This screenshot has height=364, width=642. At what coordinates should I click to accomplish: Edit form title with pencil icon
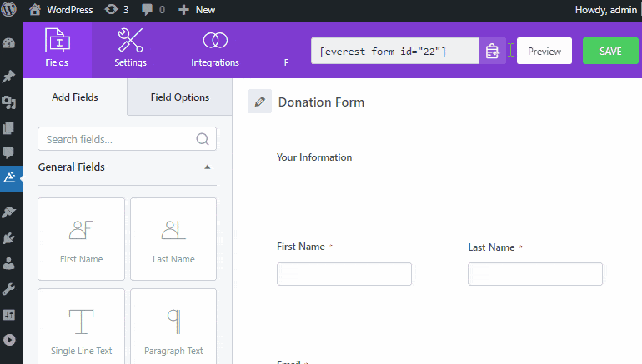(x=259, y=102)
